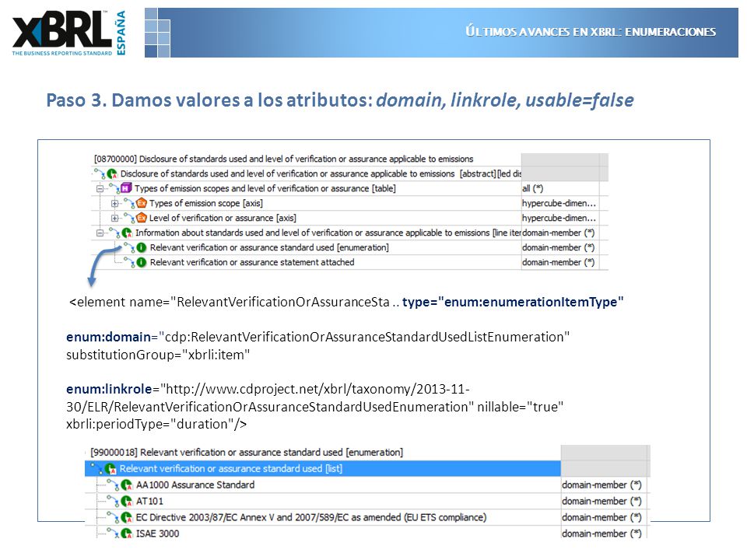The height and width of the screenshot is (560, 747).
Task: Click the icon beside AT101
Action: (x=126, y=501)
